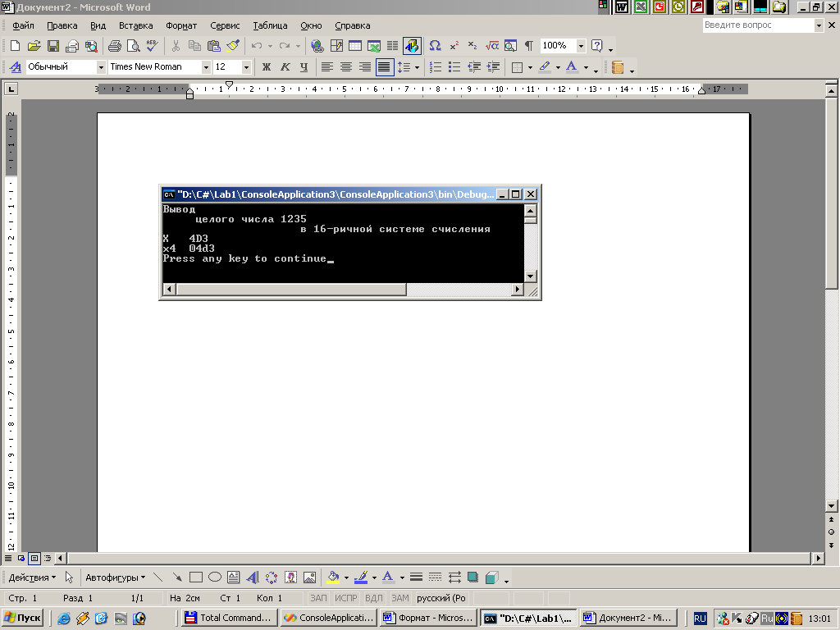
Task: Center the paragraph text
Action: [x=346, y=67]
